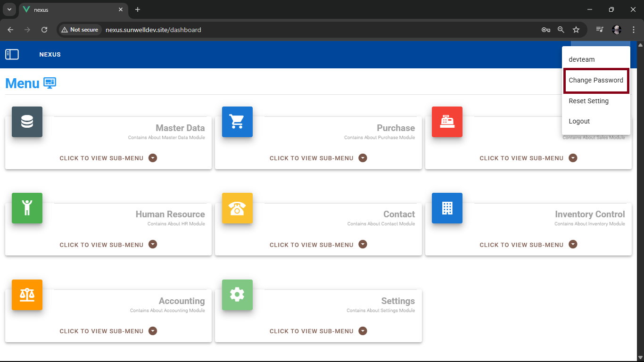Click the Human Resource person icon
Viewport: 644px width, 362px height.
27,208
